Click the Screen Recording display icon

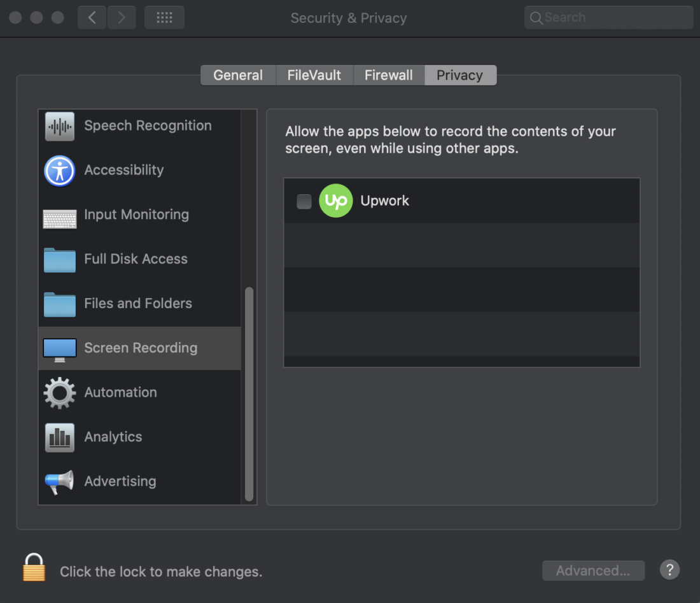click(59, 348)
